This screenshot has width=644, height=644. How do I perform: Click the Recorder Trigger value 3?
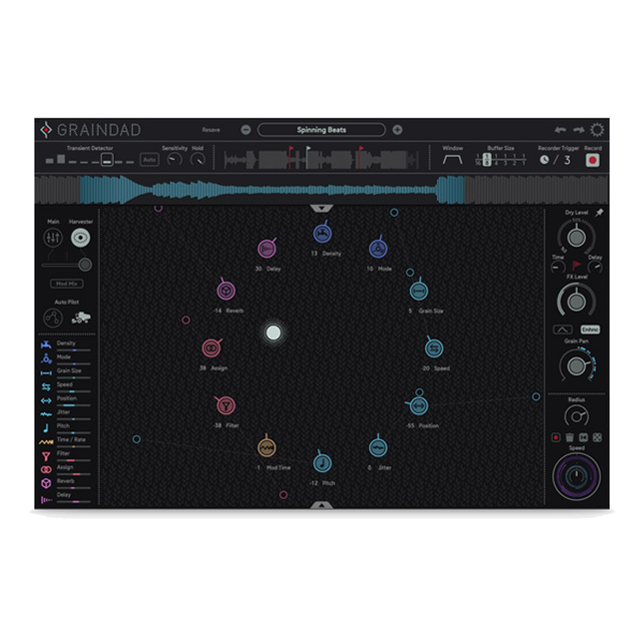(x=567, y=160)
